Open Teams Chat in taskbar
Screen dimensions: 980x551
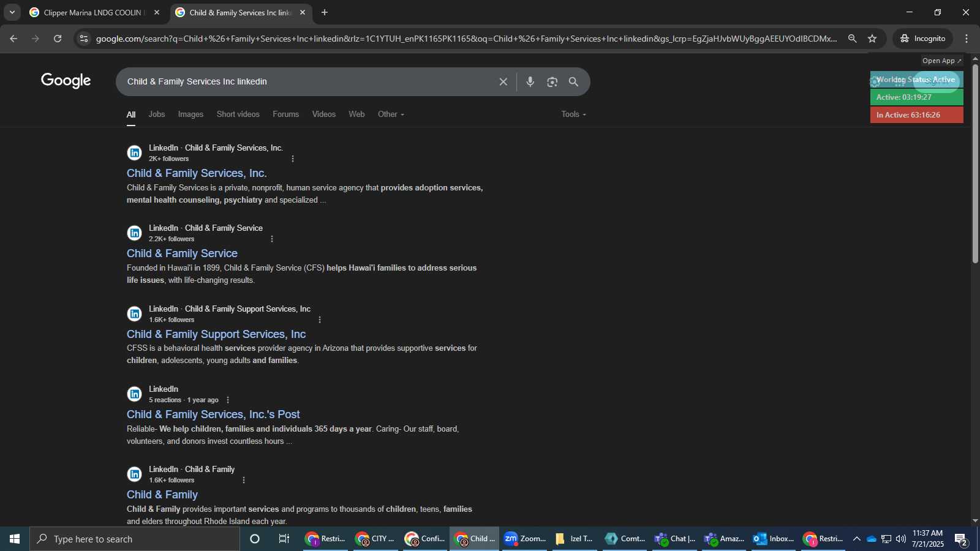point(674,539)
